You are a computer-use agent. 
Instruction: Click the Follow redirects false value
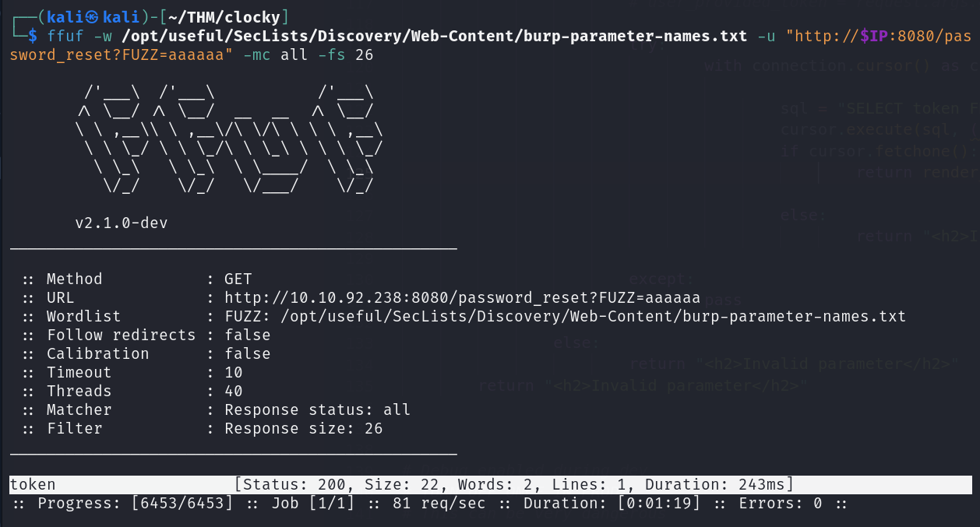coord(248,335)
